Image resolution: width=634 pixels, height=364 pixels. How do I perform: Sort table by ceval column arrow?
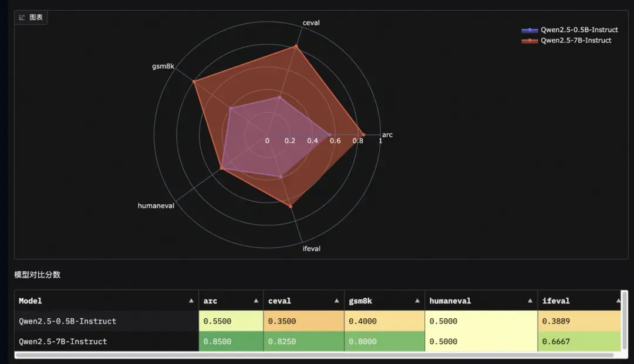point(336,301)
